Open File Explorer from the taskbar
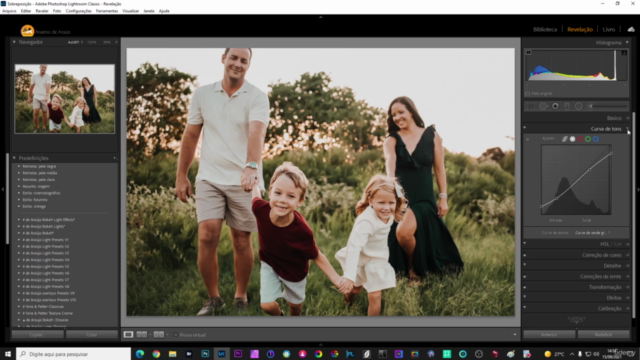 (173, 354)
